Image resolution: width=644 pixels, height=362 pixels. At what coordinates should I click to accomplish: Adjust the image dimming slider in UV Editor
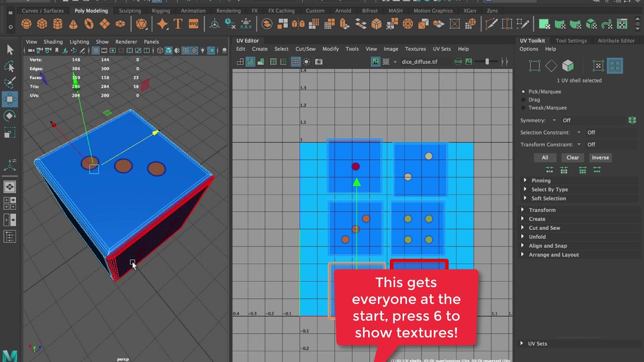click(x=487, y=62)
